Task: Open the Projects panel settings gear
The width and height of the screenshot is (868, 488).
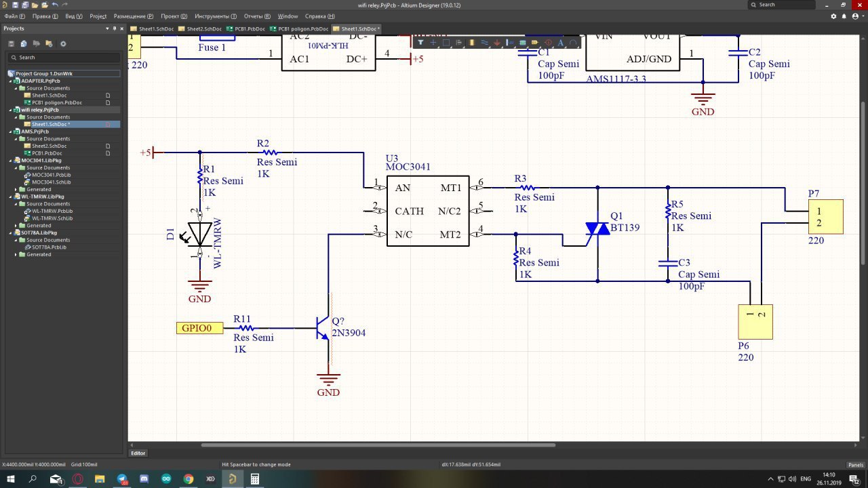Action: [x=63, y=43]
